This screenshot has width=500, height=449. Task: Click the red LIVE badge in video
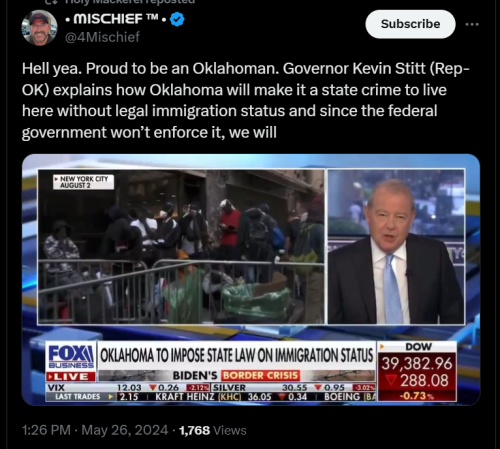click(71, 377)
